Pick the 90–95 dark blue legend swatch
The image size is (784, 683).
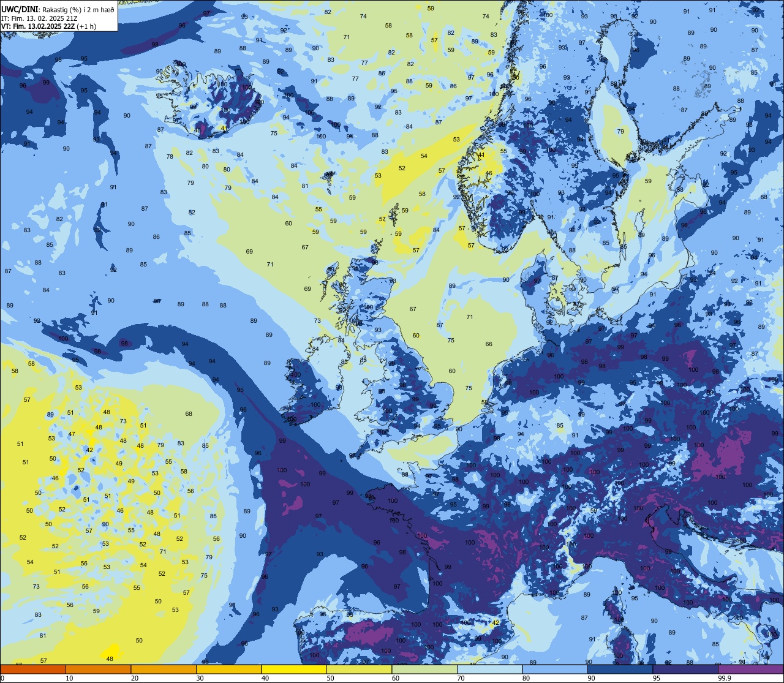pos(620,669)
